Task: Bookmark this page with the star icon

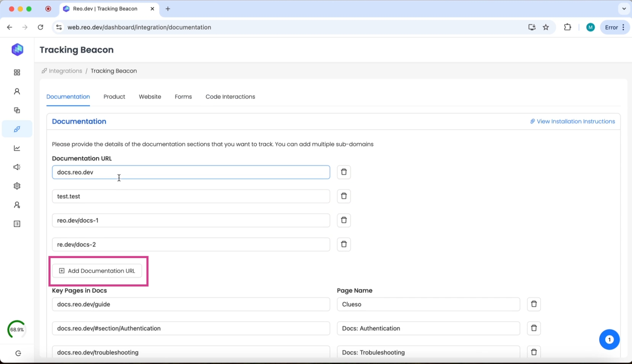Action: pos(546,27)
